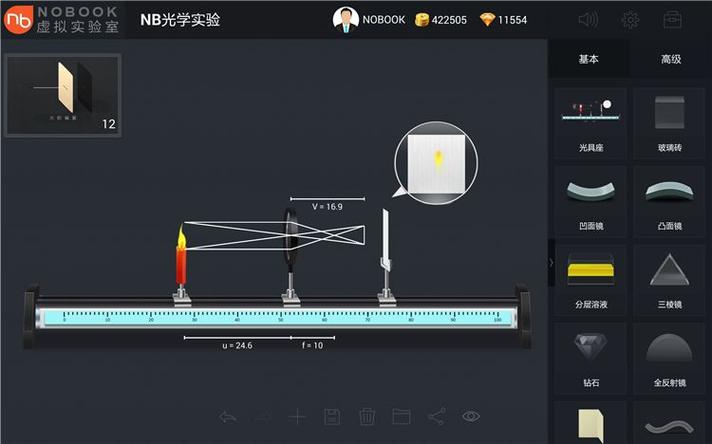The height and width of the screenshot is (444, 712).
Task: Click the undo arrow in the bottom toolbar
Action: point(227,416)
